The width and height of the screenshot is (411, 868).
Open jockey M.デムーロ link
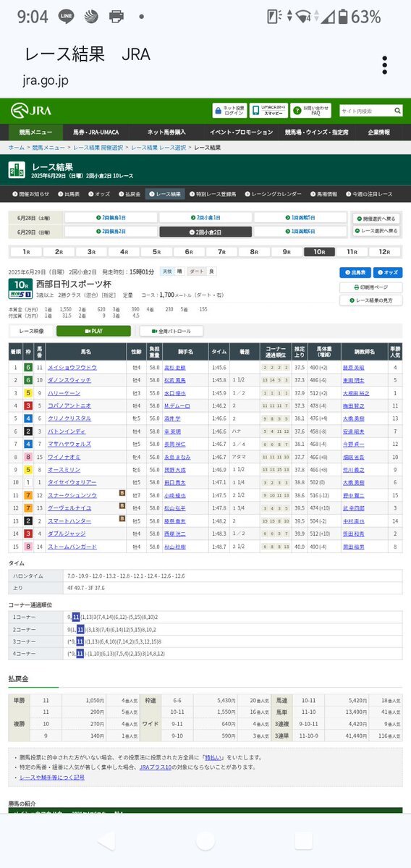click(x=177, y=406)
